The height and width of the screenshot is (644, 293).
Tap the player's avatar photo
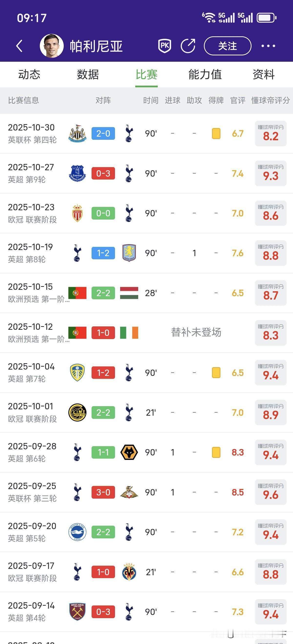tap(52, 46)
